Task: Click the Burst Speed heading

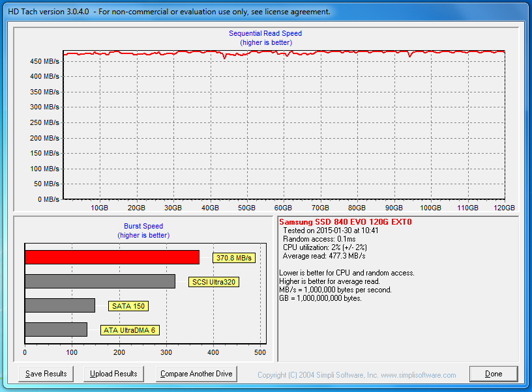Action: (x=143, y=226)
